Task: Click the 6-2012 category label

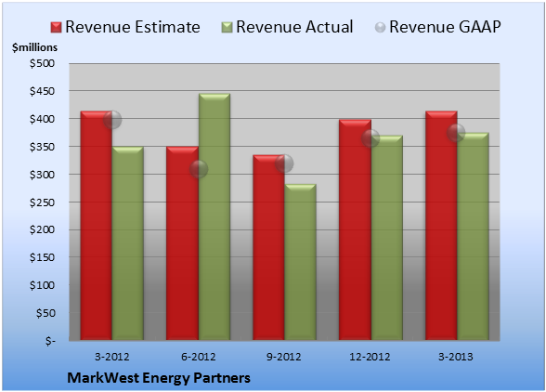Action: 199,357
